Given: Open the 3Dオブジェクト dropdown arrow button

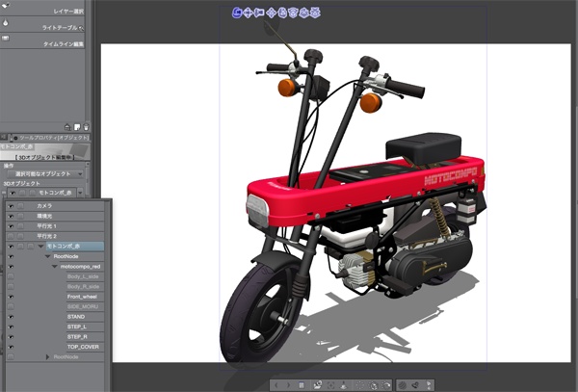Looking at the screenshot, I should coord(80,193).
